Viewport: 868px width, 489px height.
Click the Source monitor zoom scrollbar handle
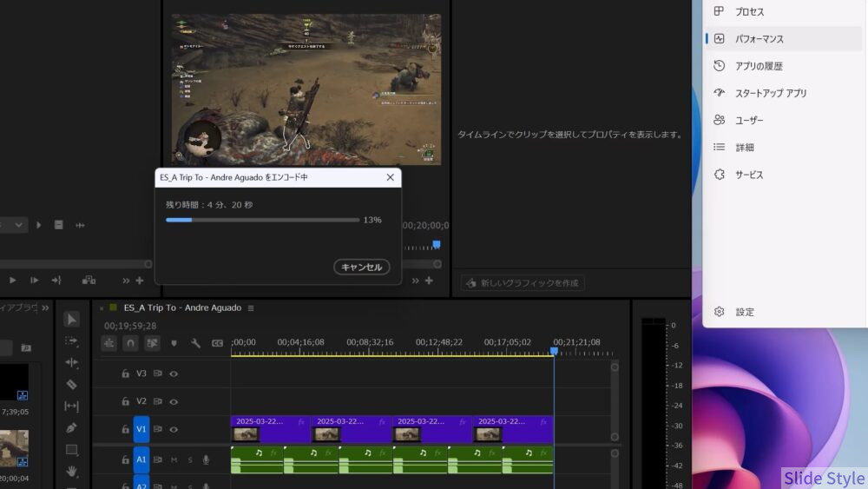[x=148, y=264]
